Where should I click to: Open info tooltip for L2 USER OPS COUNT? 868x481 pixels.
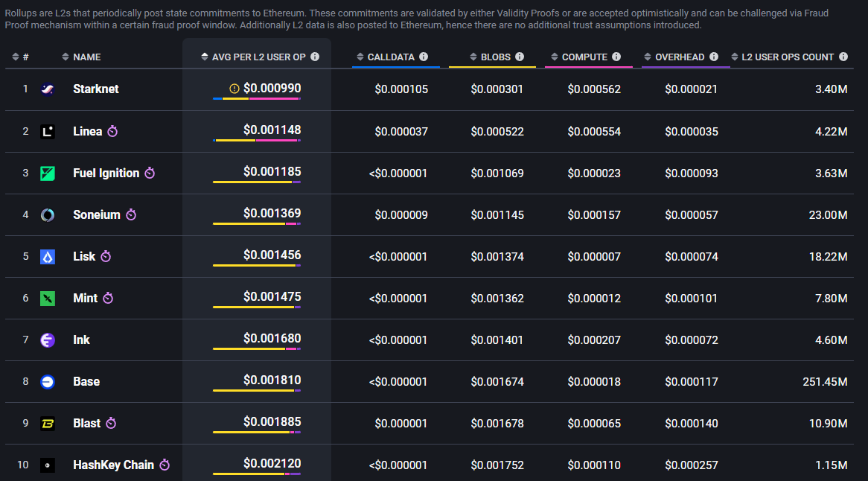(x=843, y=57)
